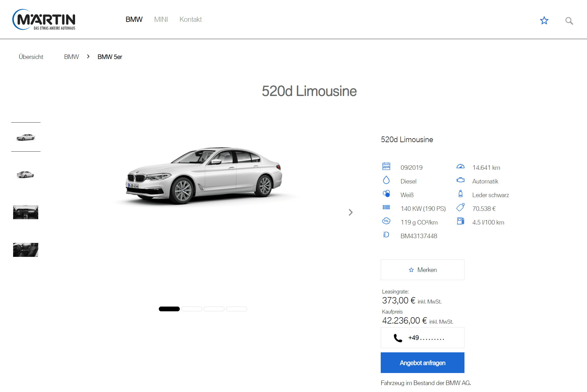The height and width of the screenshot is (392, 587).
Task: Click the 70.538 € list price
Action: tap(484, 209)
